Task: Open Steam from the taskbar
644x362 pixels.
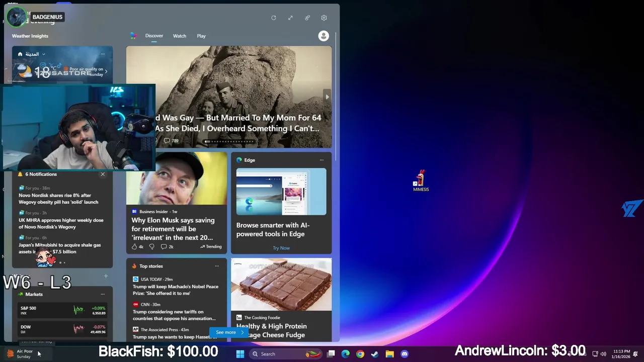Action: (x=375, y=354)
